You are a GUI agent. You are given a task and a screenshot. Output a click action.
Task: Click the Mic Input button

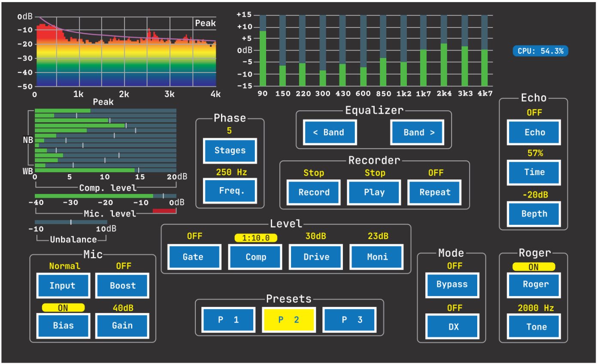click(x=63, y=286)
